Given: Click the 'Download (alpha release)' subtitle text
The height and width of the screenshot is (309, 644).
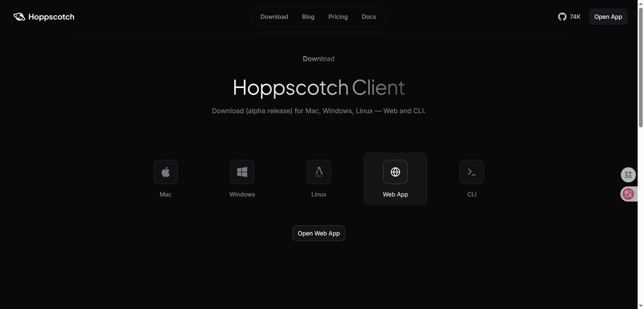Looking at the screenshot, I should (x=319, y=111).
